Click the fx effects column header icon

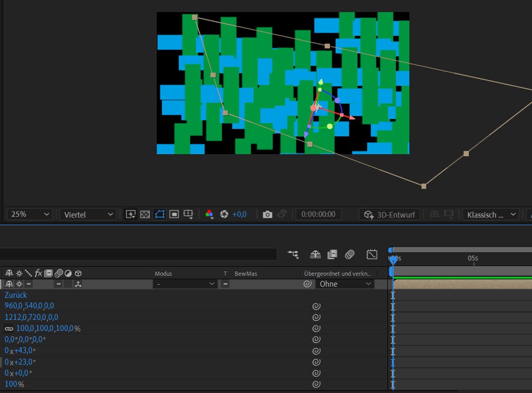(38, 273)
